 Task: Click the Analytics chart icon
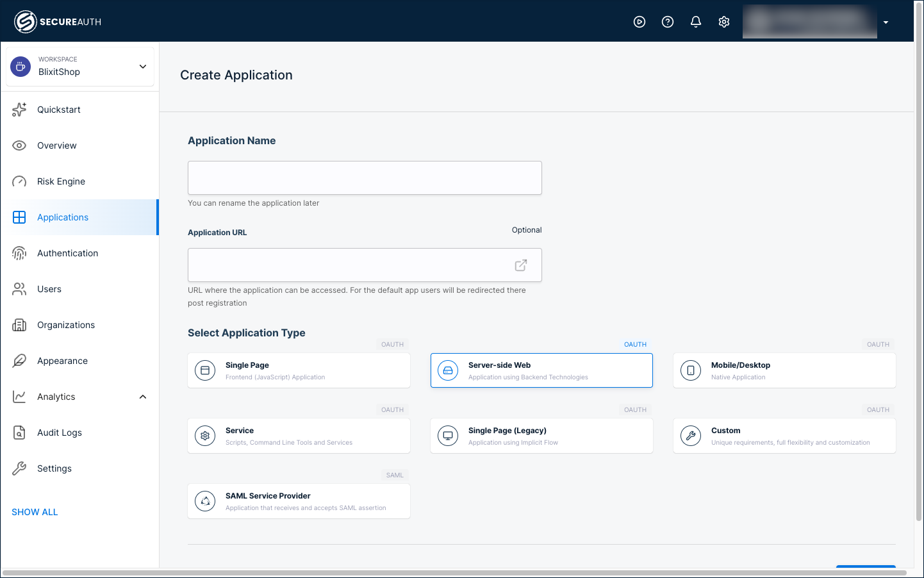19,397
